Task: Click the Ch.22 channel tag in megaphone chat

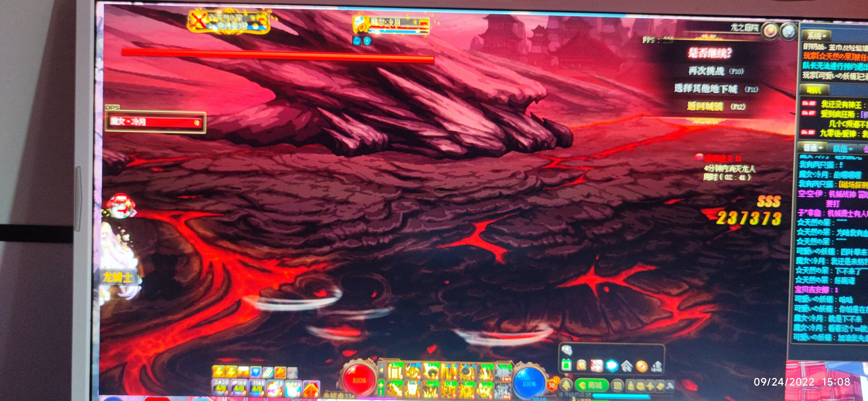Action: tap(809, 103)
